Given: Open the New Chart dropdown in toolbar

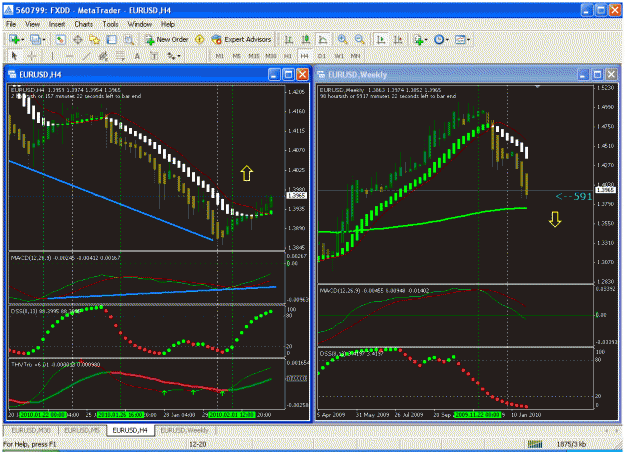Looking at the screenshot, I should coord(16,39).
